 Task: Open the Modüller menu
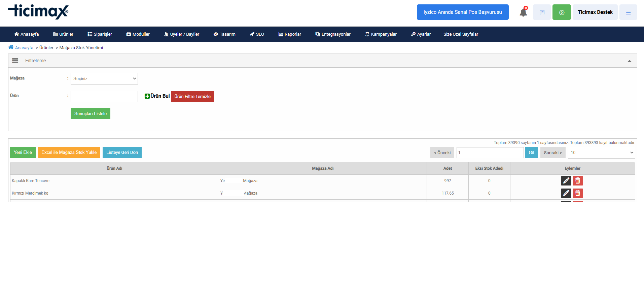(138, 34)
